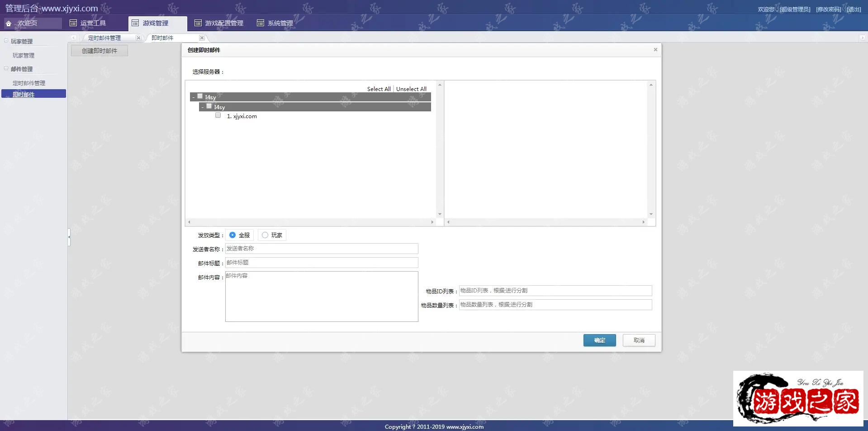
Task: Collapse the nested I4sy tree node
Action: click(x=202, y=107)
